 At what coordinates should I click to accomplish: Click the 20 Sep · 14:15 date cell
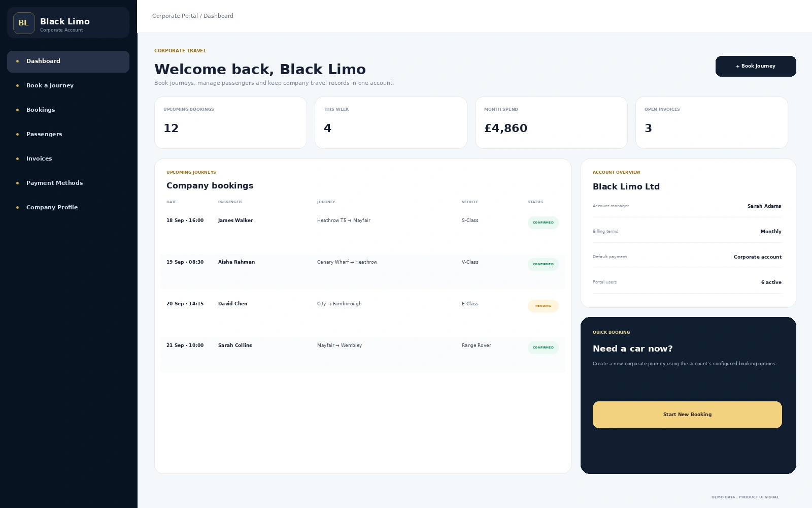[185, 304]
